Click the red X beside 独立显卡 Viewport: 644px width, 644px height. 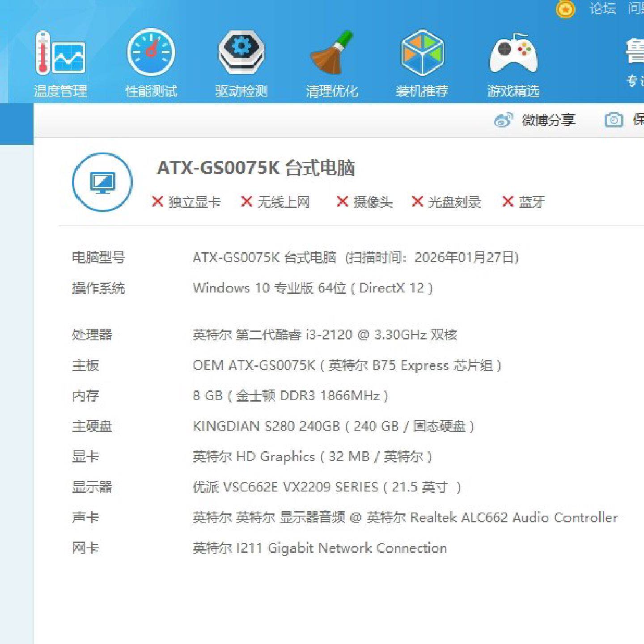pyautogui.click(x=157, y=201)
